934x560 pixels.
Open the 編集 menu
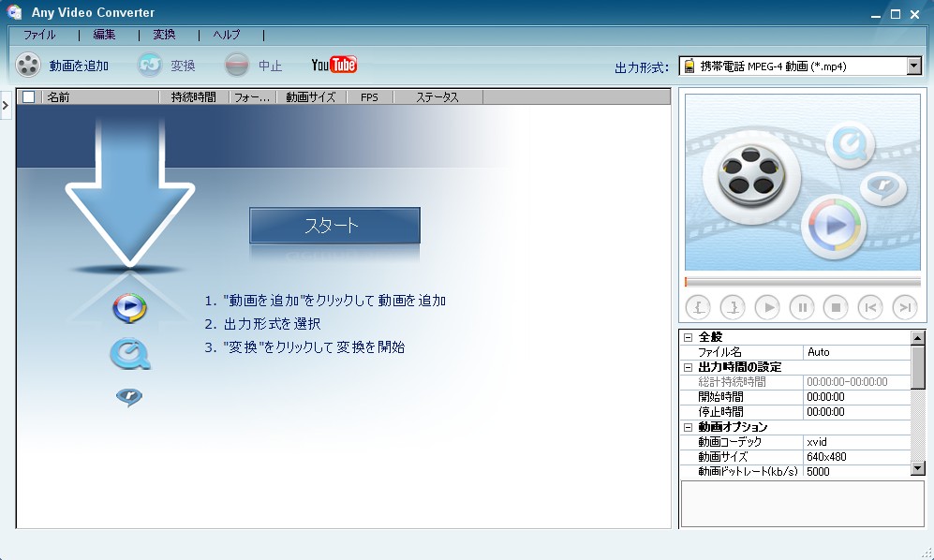coord(104,35)
